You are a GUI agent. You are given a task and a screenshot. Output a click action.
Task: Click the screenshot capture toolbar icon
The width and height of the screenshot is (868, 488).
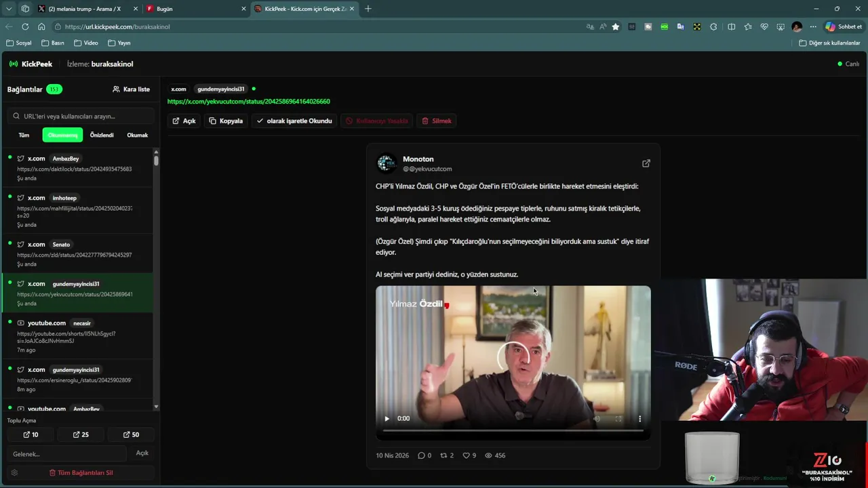pyautogui.click(x=781, y=26)
